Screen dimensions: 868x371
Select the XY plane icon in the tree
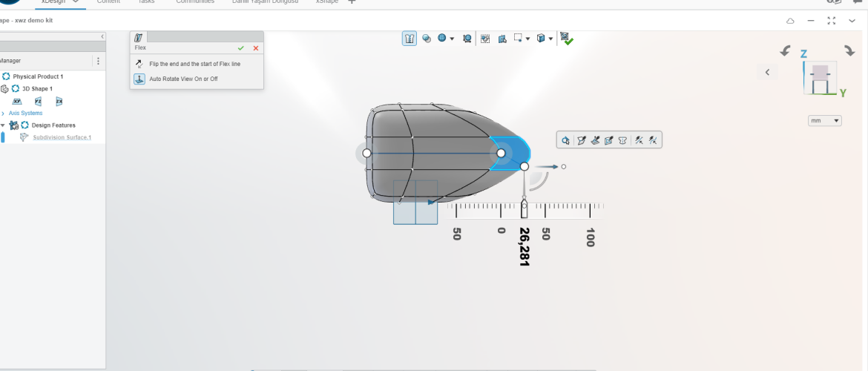[x=16, y=102]
